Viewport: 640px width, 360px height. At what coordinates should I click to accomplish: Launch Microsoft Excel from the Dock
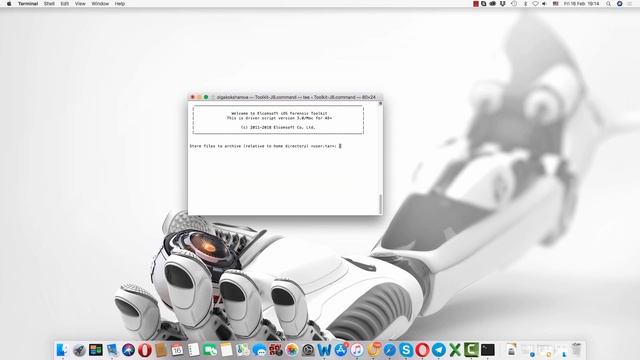click(x=455, y=350)
